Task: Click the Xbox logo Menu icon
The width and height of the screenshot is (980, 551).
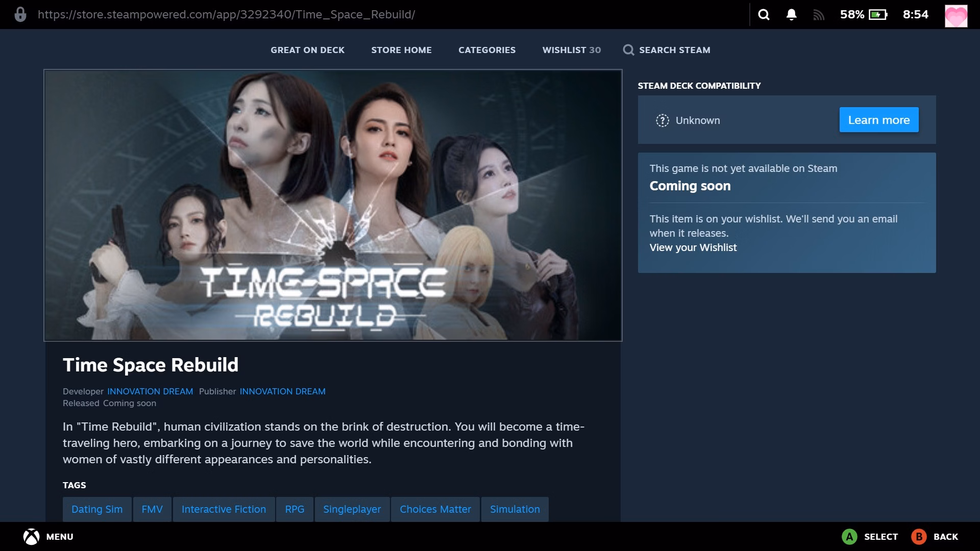Action: click(31, 537)
